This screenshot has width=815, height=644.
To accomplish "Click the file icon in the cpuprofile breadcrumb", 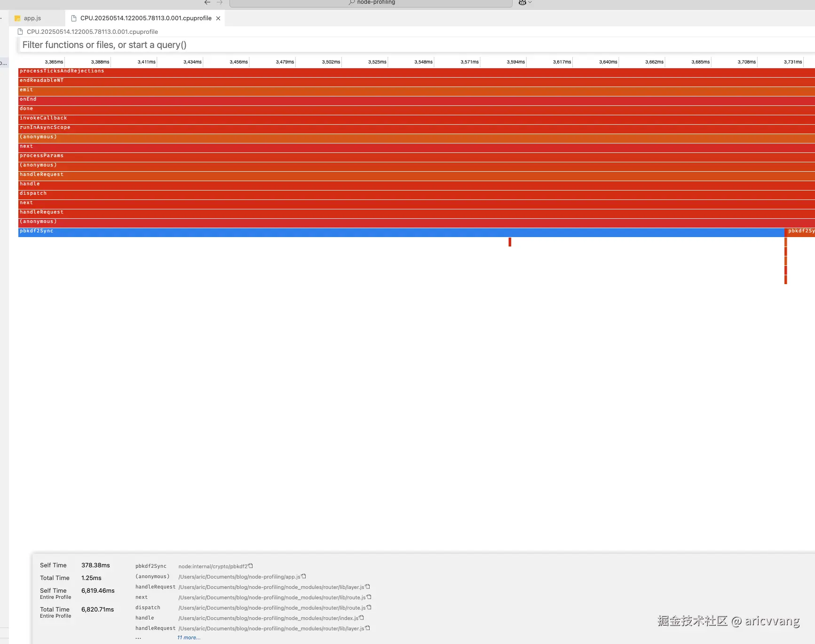I will tap(20, 32).
